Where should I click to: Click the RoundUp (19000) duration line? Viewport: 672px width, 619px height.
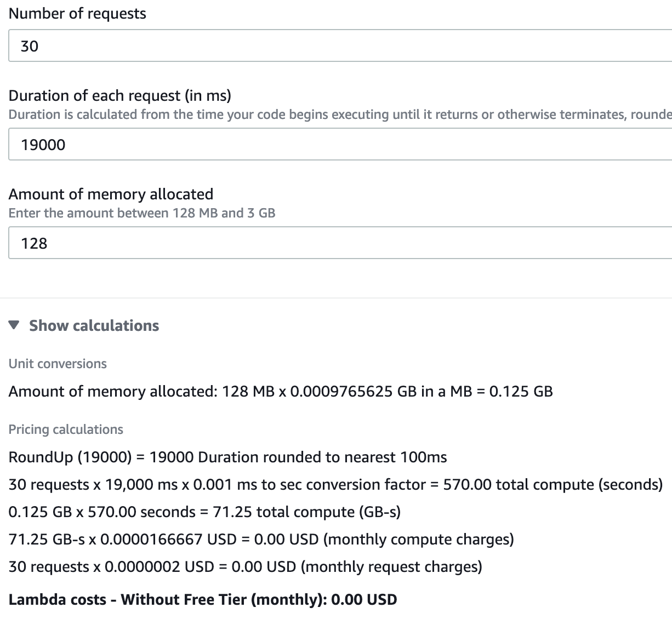tap(227, 457)
